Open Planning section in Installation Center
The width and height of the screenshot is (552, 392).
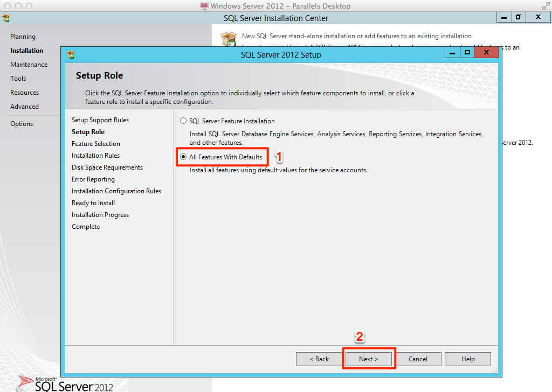[x=23, y=37]
